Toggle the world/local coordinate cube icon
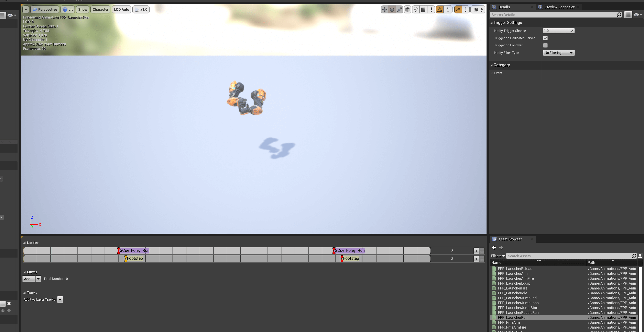 point(407,10)
